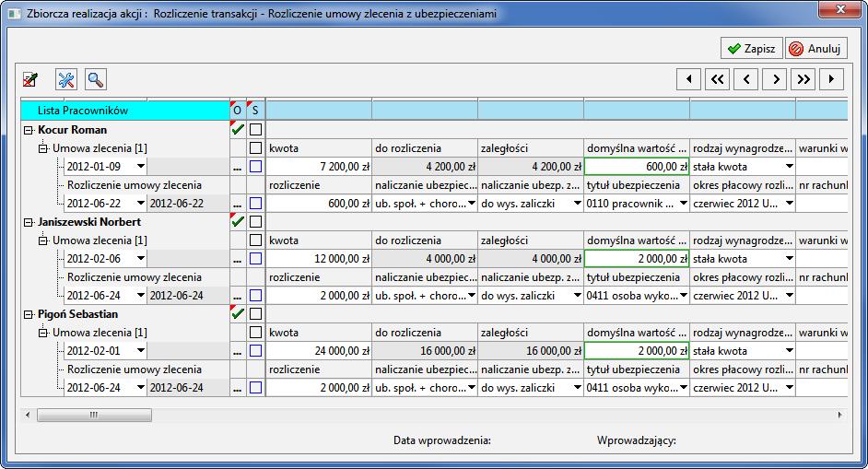
Task: Toggle S checkbox for Pigoń Sebastian
Action: [x=256, y=314]
